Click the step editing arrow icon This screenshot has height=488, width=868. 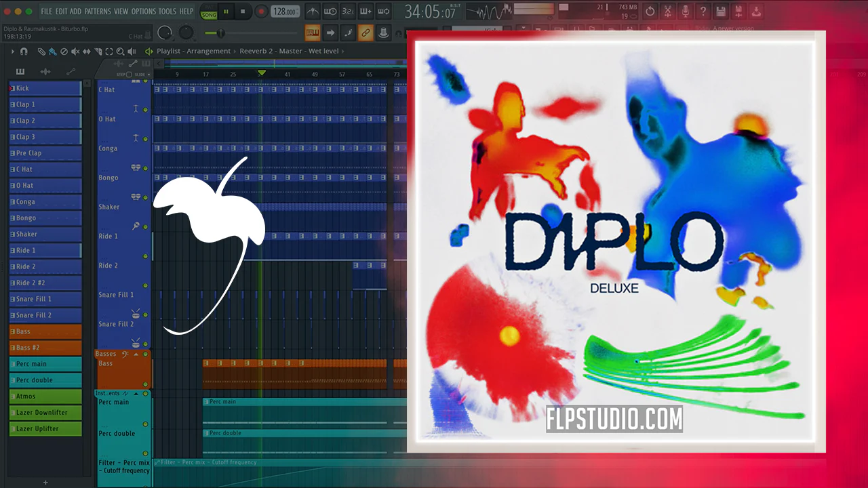pyautogui.click(x=330, y=33)
